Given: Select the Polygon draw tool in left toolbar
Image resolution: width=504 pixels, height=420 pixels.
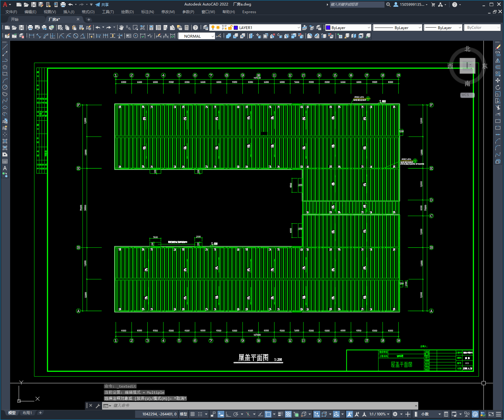Looking at the screenshot, I should [5, 67].
